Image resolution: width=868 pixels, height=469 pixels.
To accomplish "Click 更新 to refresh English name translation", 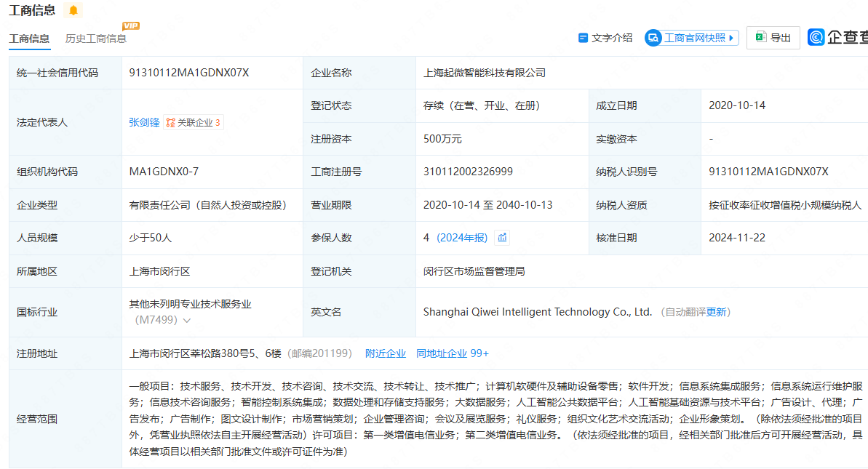I will tap(716, 312).
